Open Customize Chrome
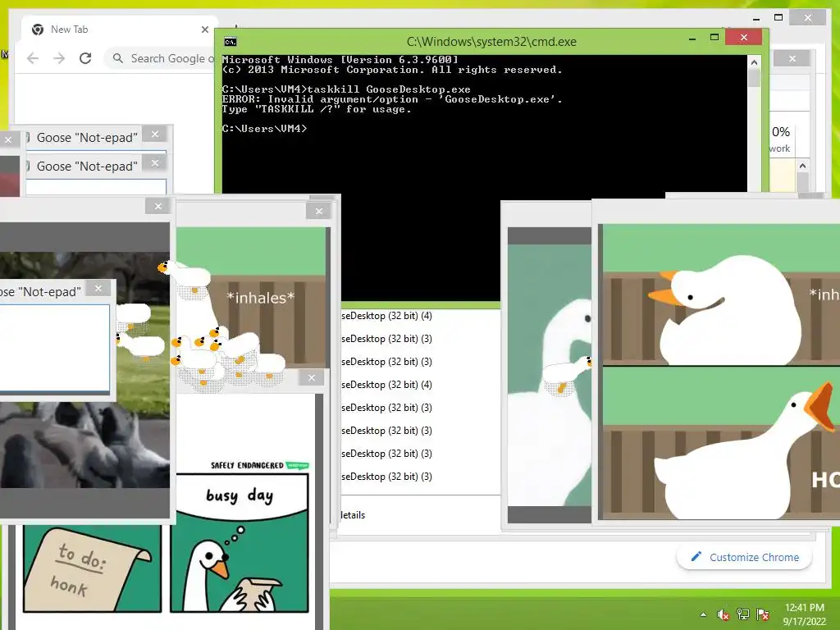 (744, 557)
